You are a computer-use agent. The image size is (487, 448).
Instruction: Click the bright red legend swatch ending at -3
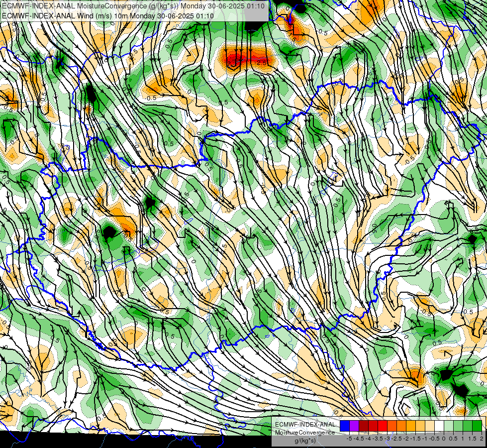(x=383, y=426)
